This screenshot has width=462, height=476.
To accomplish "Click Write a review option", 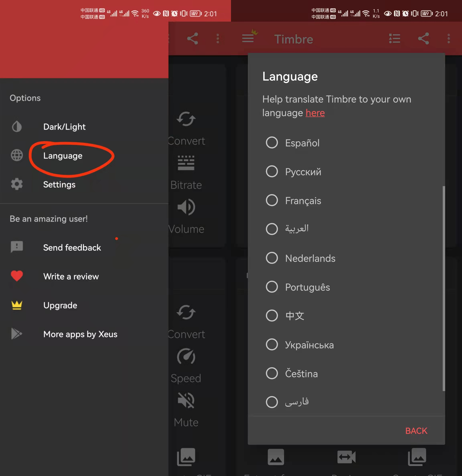I will pyautogui.click(x=71, y=276).
